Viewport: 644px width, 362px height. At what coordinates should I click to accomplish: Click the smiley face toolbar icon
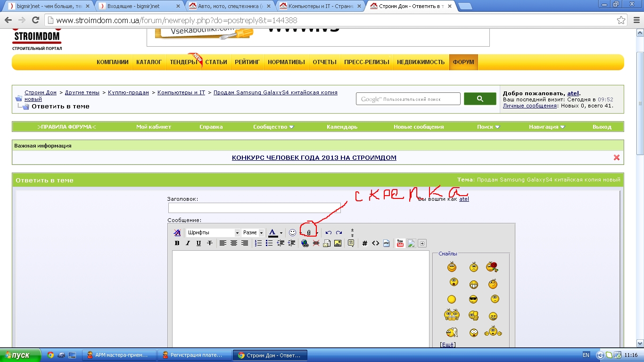click(292, 232)
